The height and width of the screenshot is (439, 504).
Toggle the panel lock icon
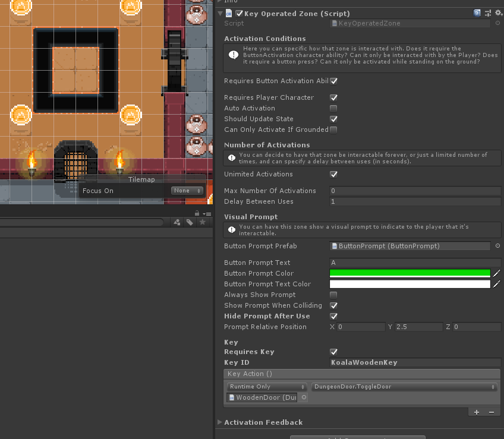[x=197, y=213]
